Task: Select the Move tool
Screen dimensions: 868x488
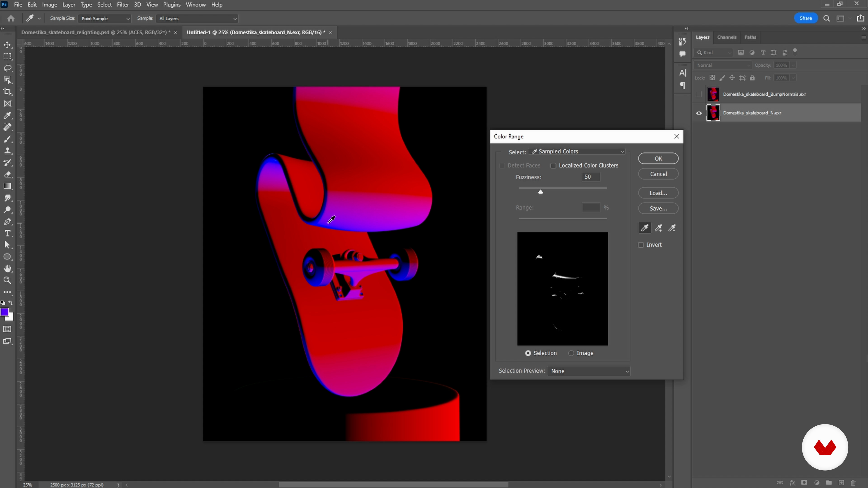Action: (7, 45)
